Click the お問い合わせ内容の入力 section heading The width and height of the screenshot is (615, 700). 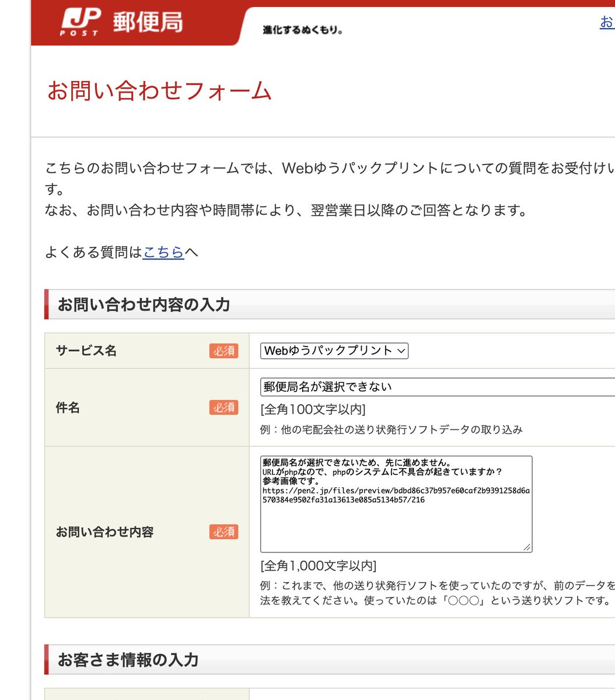click(144, 304)
